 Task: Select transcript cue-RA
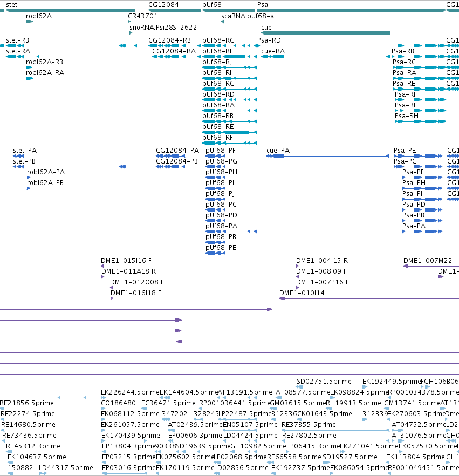click(x=326, y=57)
